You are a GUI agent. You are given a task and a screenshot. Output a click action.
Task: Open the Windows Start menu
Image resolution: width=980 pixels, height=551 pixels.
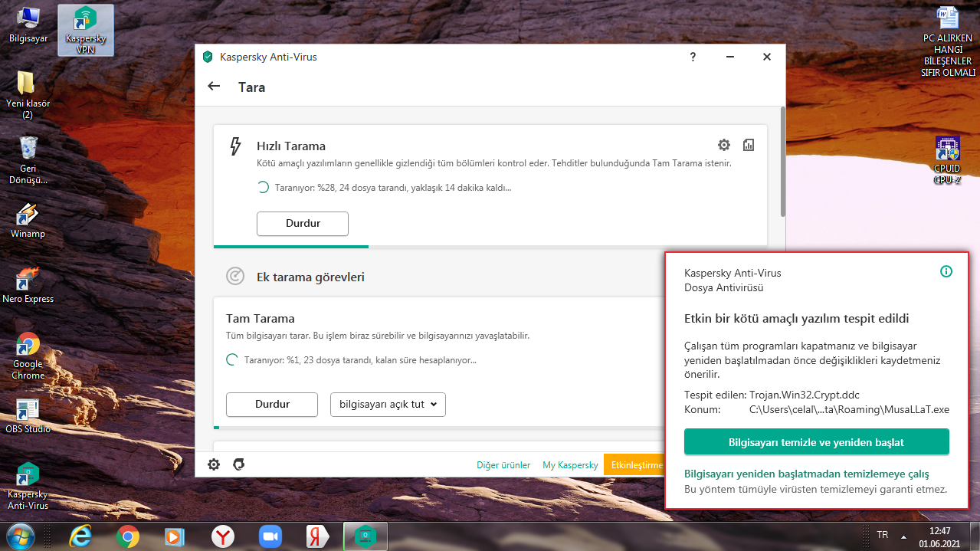point(21,536)
